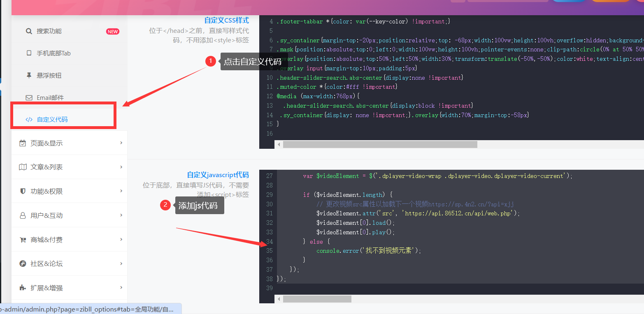Expand the 社区&论坛 section chevron

121,263
